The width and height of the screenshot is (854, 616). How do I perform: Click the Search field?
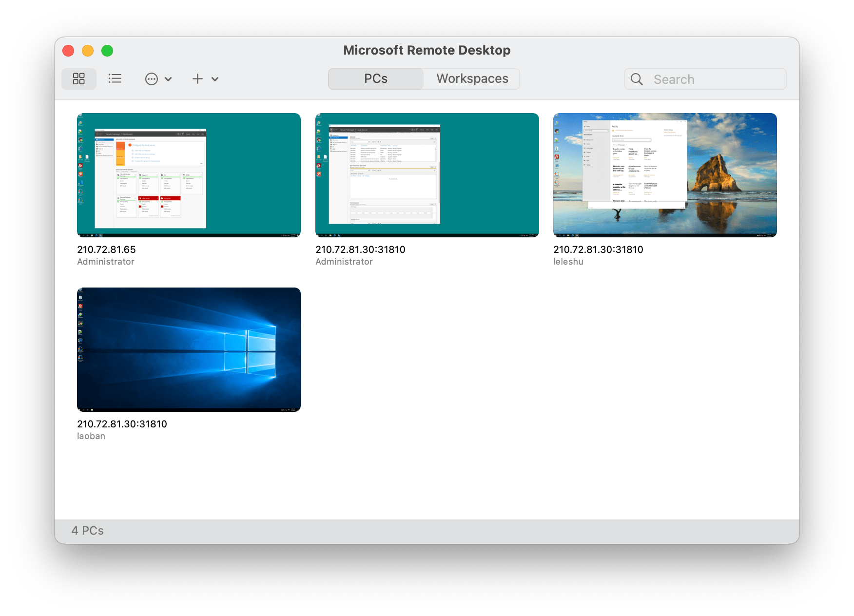(705, 79)
